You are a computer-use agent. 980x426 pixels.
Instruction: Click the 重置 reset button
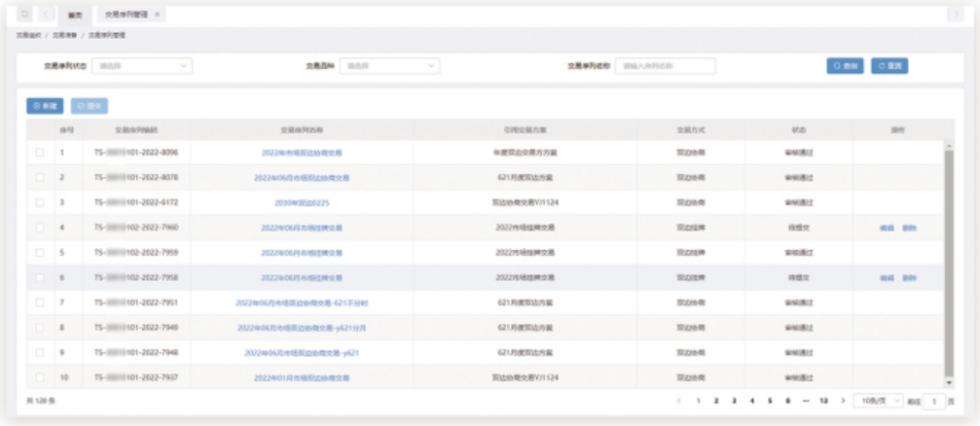(889, 65)
